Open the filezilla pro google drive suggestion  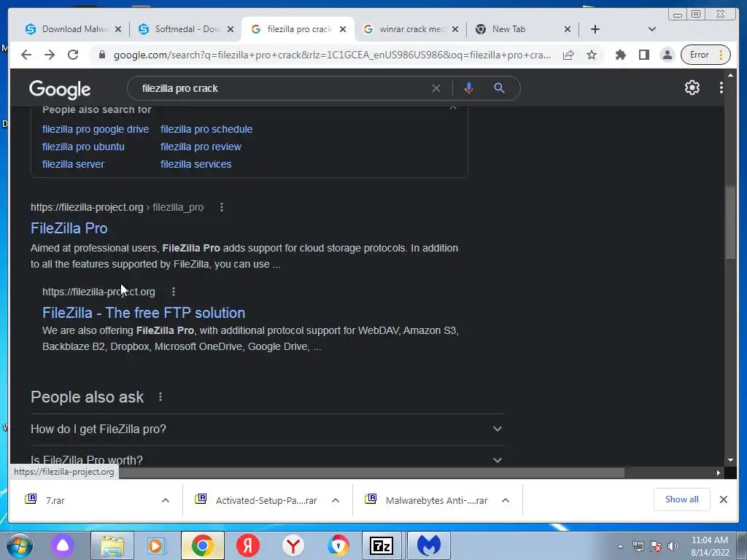pyautogui.click(x=96, y=129)
